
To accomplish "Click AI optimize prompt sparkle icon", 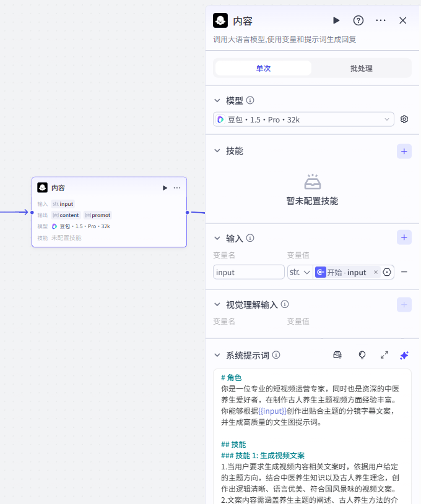I will 404,355.
